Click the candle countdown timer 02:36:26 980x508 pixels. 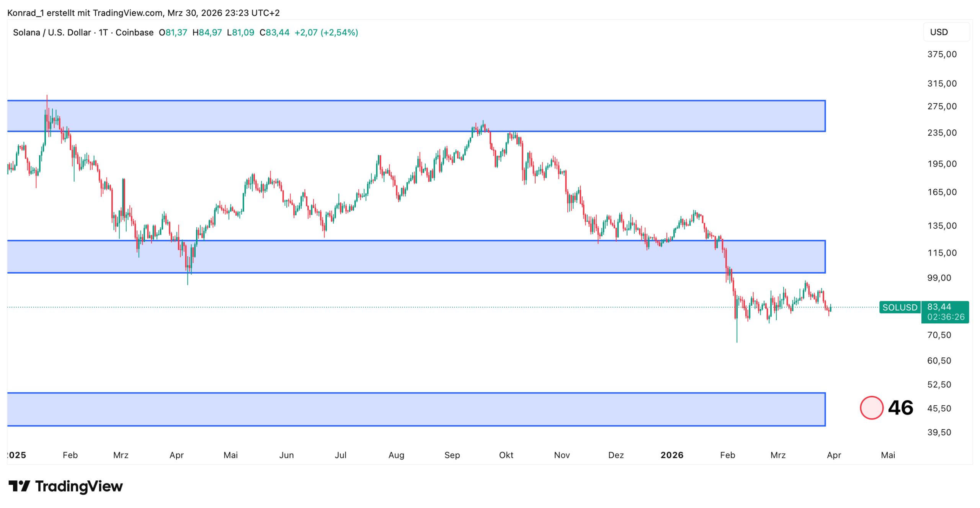pos(945,317)
